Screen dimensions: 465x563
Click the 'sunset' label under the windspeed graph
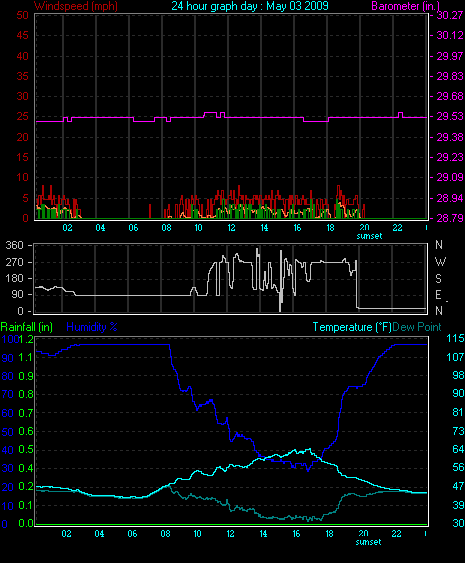click(x=369, y=236)
